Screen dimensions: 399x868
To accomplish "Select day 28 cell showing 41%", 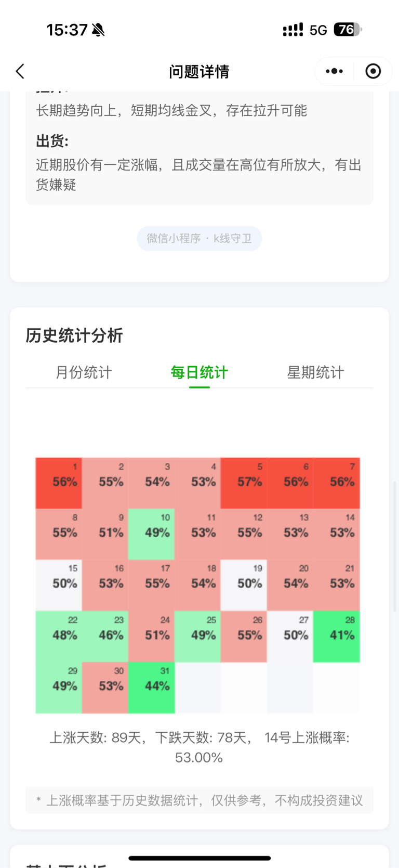I will pyautogui.click(x=336, y=637).
